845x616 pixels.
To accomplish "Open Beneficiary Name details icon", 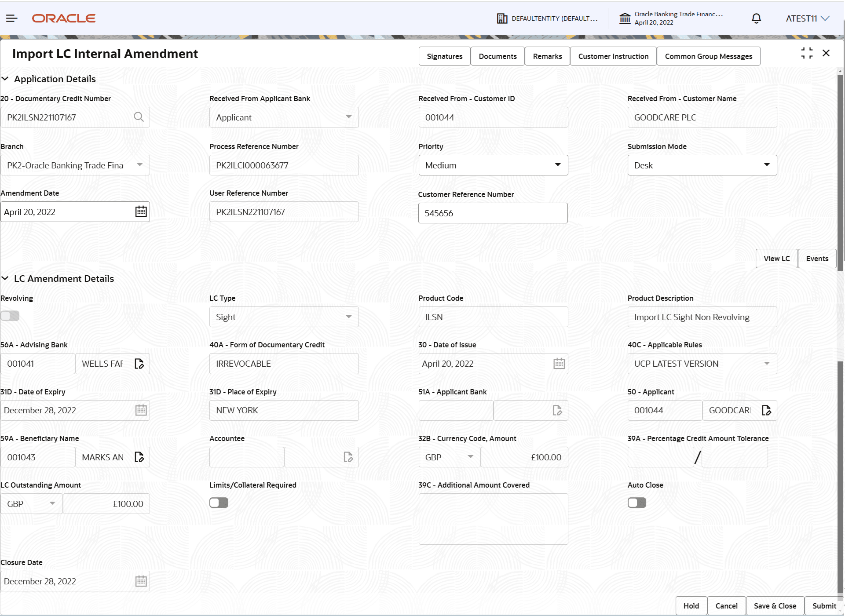I will click(139, 457).
